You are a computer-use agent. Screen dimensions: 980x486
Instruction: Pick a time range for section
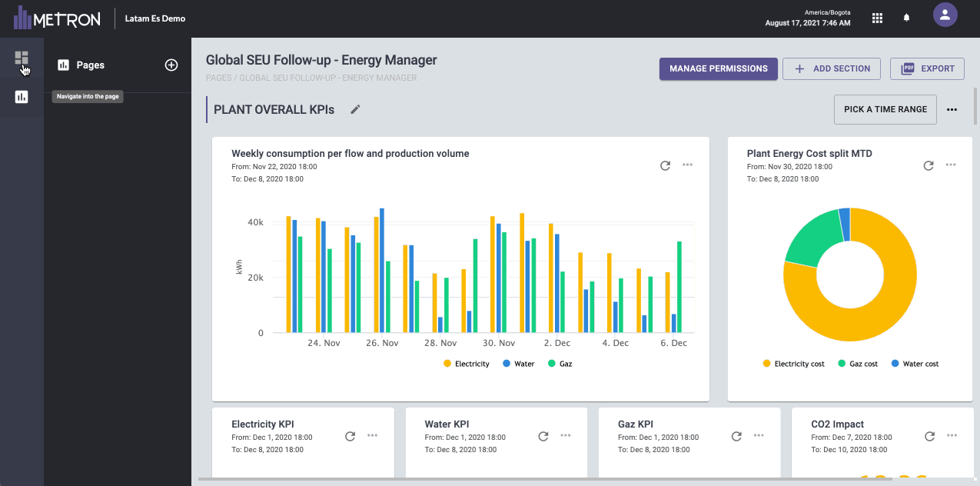pyautogui.click(x=885, y=109)
